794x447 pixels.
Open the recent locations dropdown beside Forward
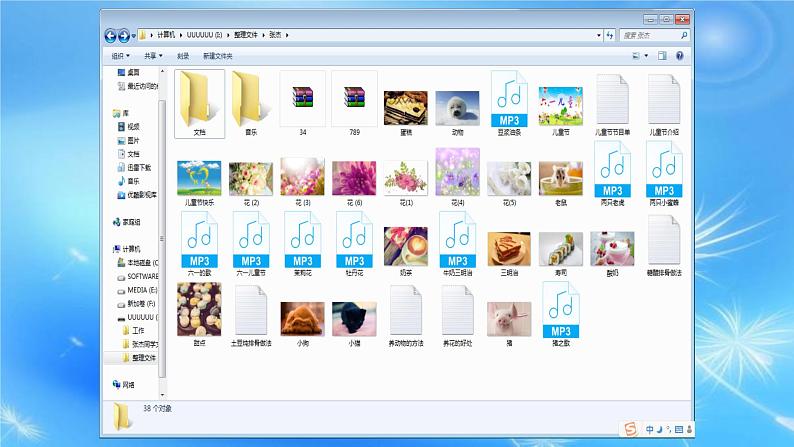pos(134,35)
